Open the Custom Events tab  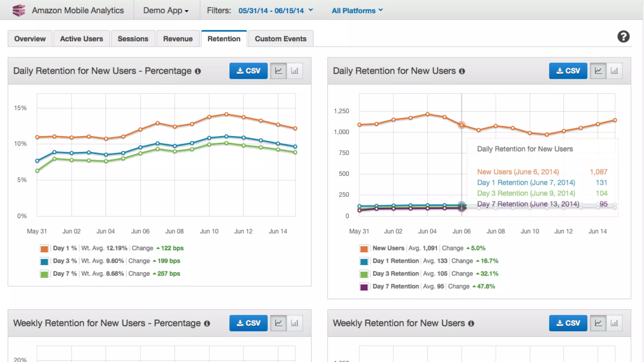tap(280, 39)
